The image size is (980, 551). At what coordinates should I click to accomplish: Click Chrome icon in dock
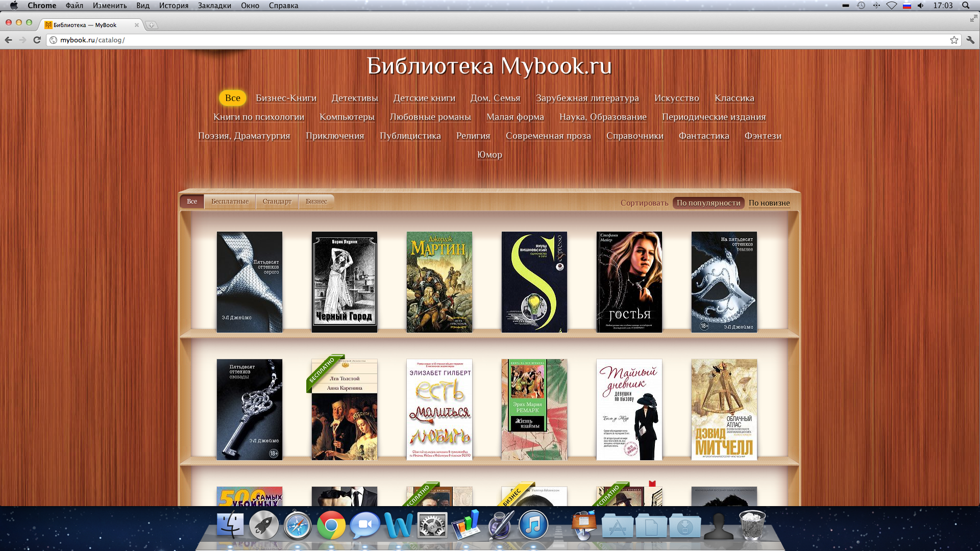pyautogui.click(x=331, y=525)
